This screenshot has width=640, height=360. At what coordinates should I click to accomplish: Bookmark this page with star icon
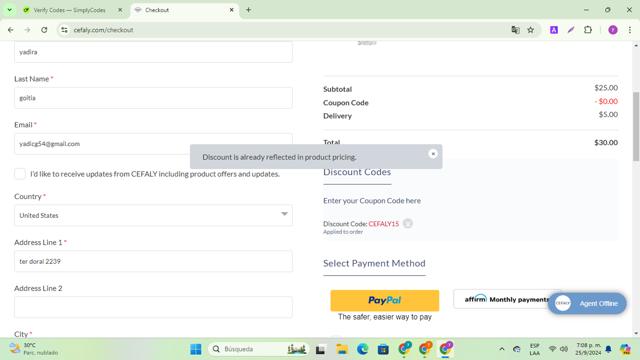[531, 30]
